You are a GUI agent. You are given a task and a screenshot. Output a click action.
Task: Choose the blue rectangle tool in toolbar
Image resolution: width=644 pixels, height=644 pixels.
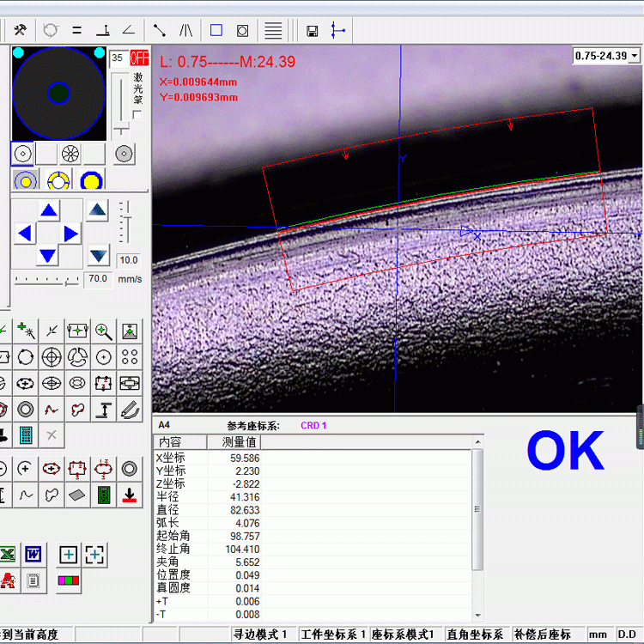216,30
